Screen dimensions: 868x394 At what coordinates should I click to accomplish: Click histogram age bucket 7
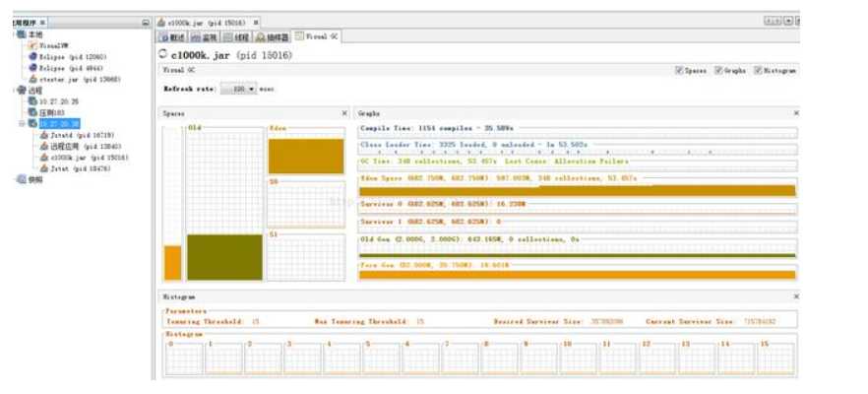coord(460,358)
